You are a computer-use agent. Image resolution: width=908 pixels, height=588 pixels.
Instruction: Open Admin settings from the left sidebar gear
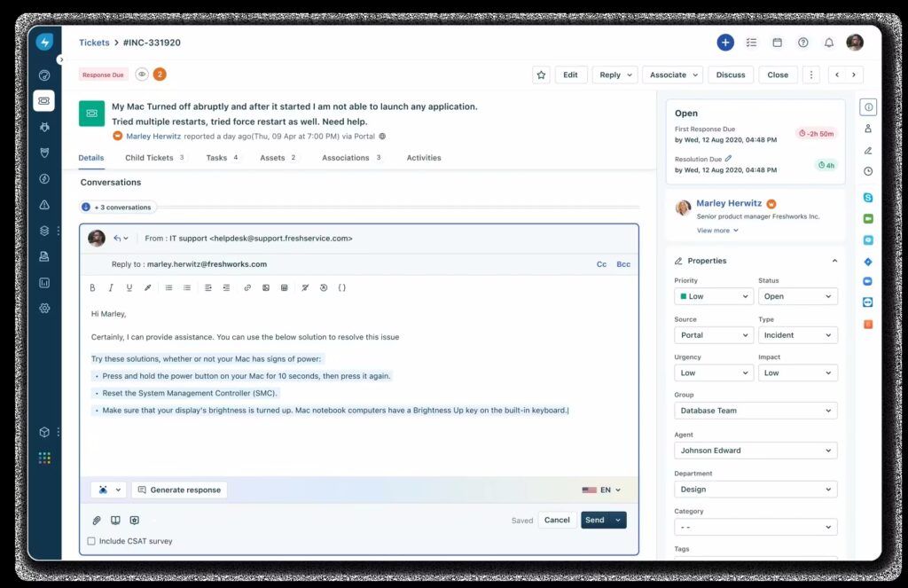click(x=44, y=309)
